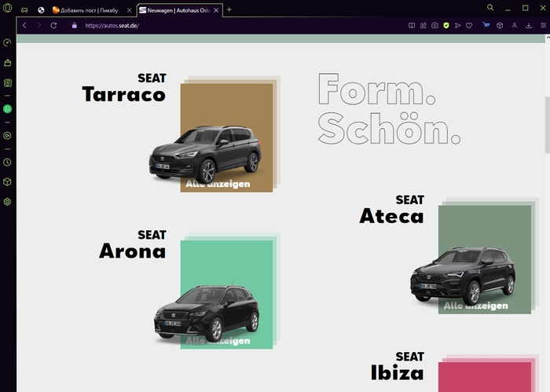Click Alle anzeigen under Tarraco

[218, 184]
